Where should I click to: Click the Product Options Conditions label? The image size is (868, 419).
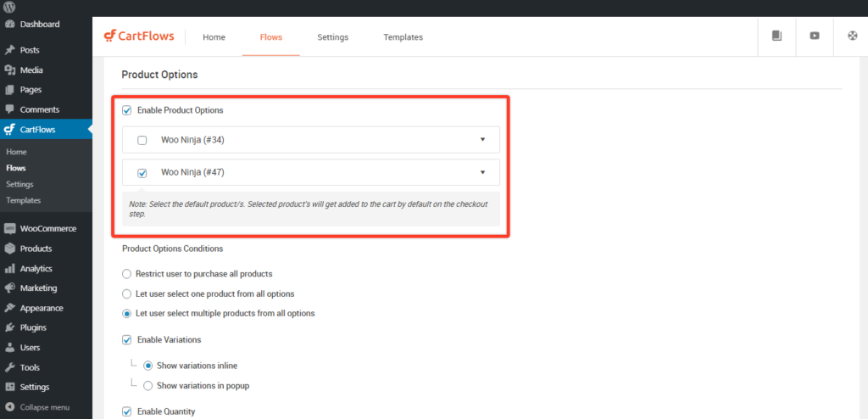[173, 249]
